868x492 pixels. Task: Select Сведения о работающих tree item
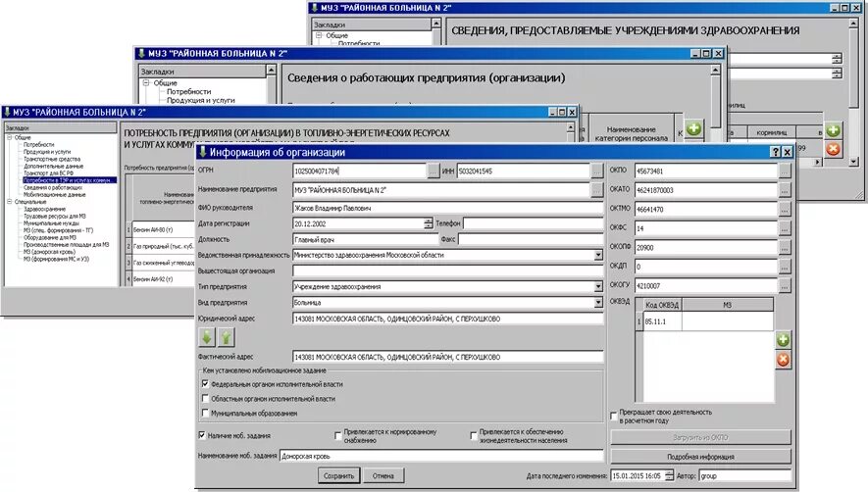[53, 187]
